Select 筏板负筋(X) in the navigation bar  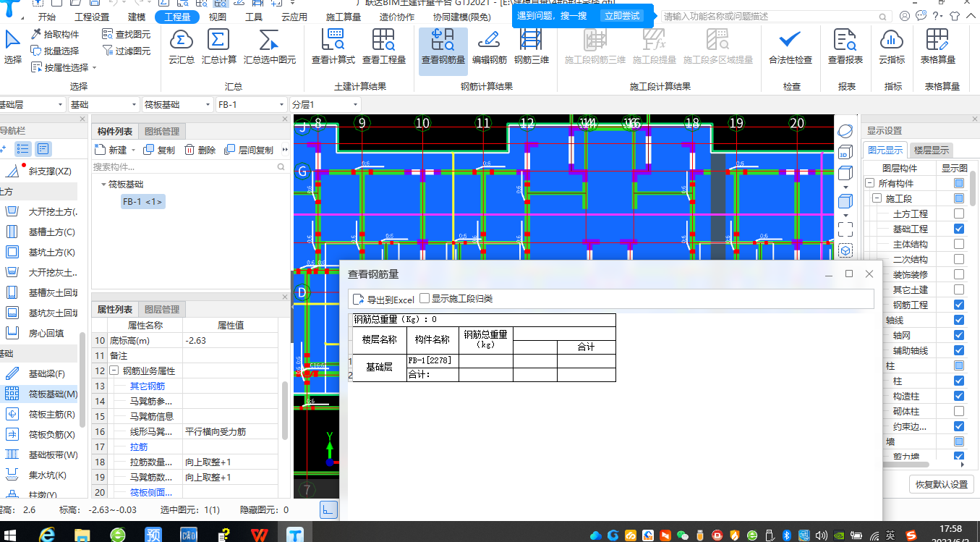(41, 435)
